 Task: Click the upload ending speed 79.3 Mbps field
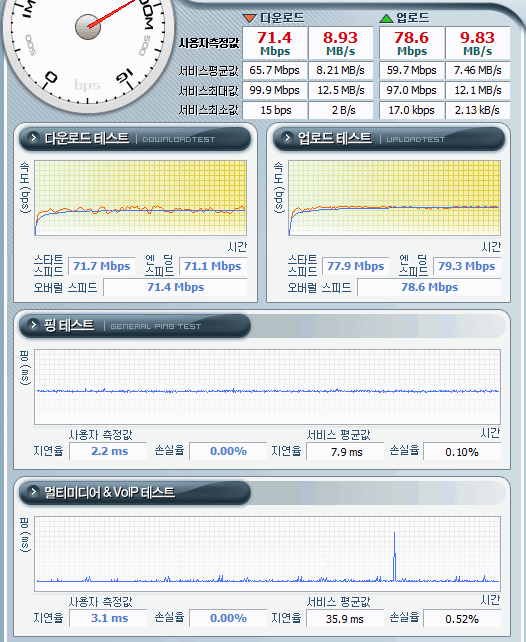coord(467,266)
